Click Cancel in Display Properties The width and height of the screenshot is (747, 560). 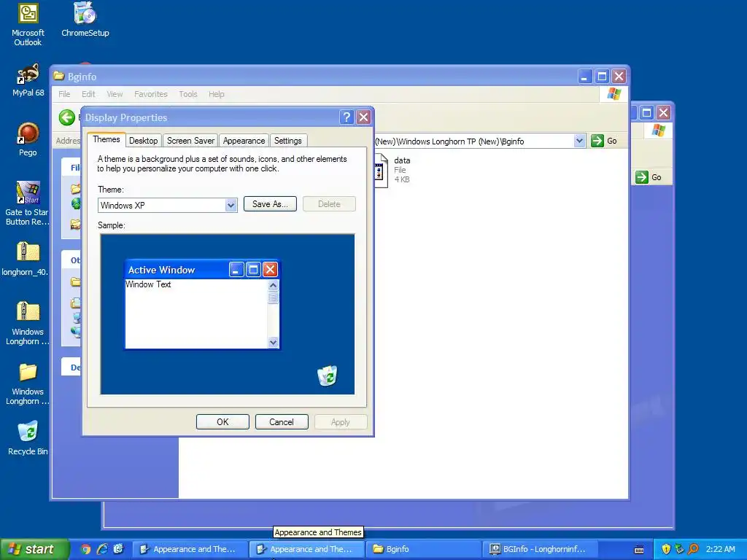[282, 422]
